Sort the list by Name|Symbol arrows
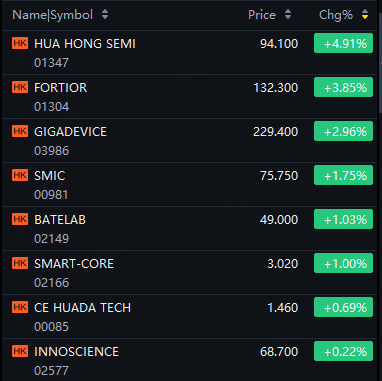382x381 pixels. point(105,15)
